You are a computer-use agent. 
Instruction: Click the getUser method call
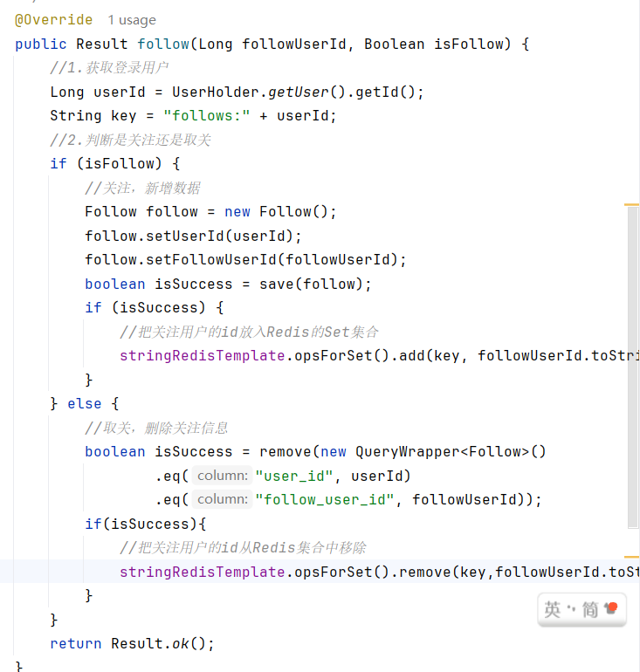point(299,93)
